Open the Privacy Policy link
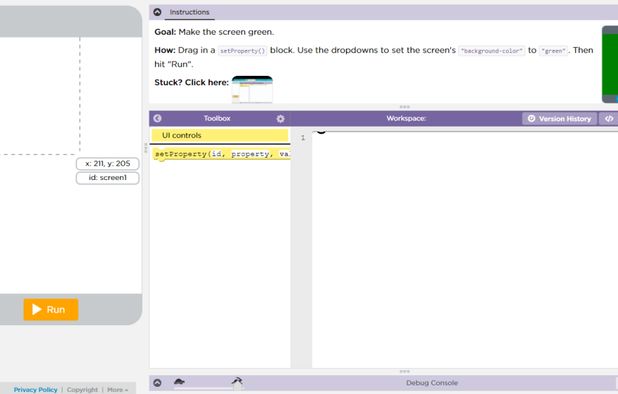The image size is (618, 394). coord(35,390)
